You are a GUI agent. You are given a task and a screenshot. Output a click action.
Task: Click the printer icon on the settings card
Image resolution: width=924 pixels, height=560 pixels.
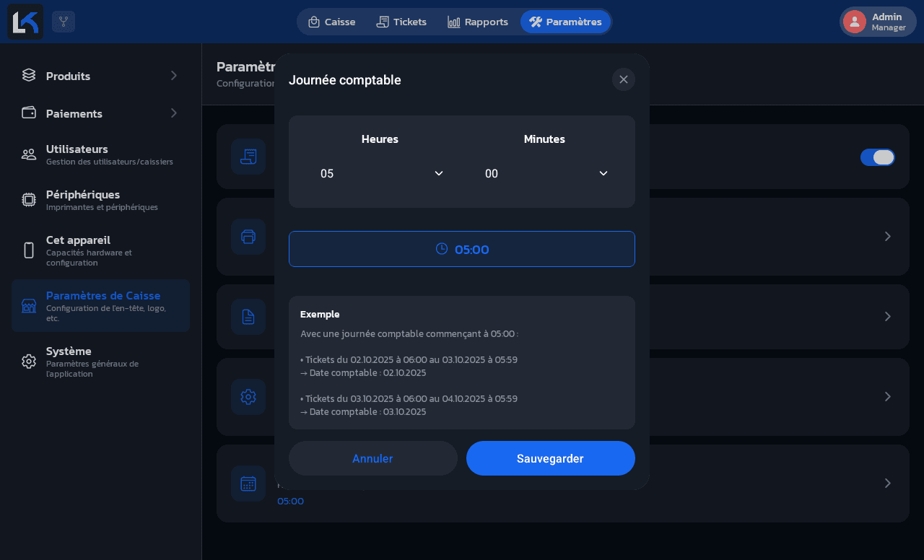click(248, 237)
